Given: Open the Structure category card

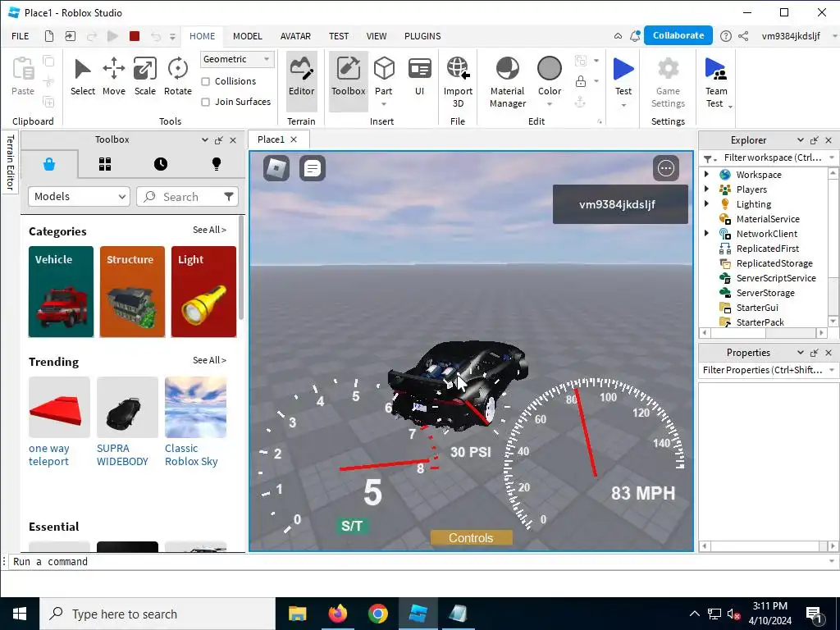Looking at the screenshot, I should 132,291.
